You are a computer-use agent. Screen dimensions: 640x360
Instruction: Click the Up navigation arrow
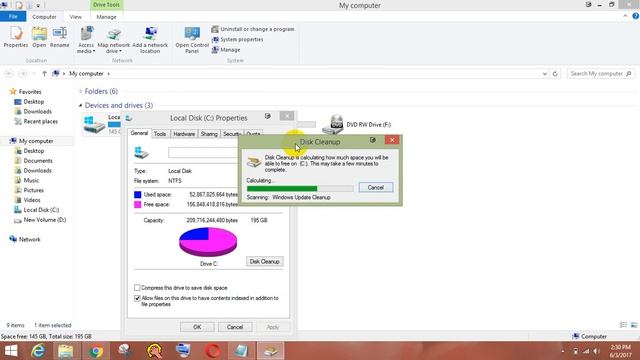click(x=44, y=73)
